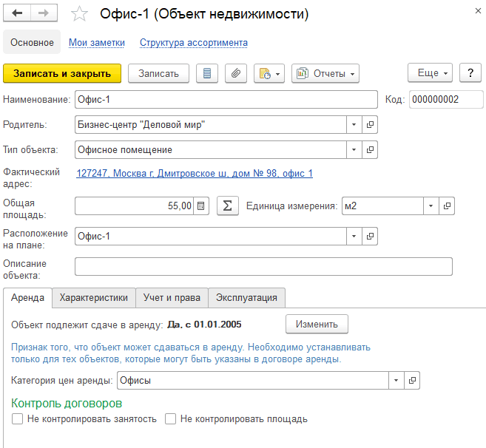
Task: Open the Эксплуатация tab
Action: click(x=246, y=297)
